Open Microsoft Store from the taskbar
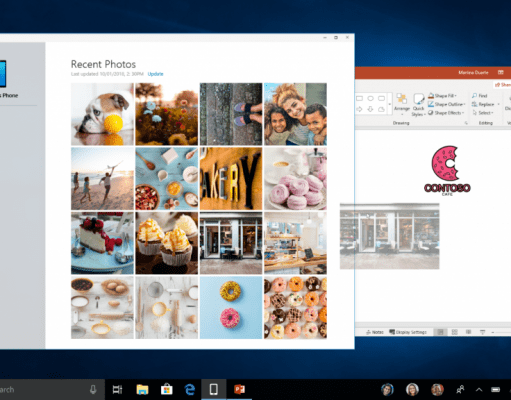Screen dimensions: 511x400 point(166,389)
